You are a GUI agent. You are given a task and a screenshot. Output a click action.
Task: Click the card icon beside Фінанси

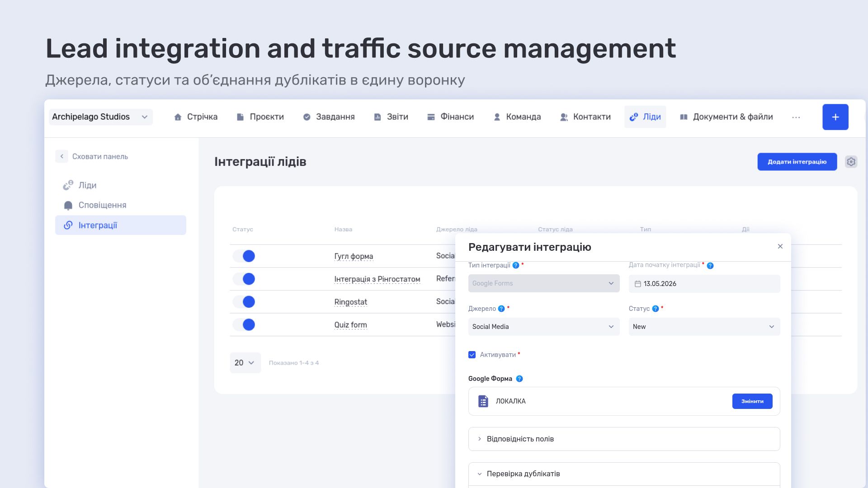point(431,117)
